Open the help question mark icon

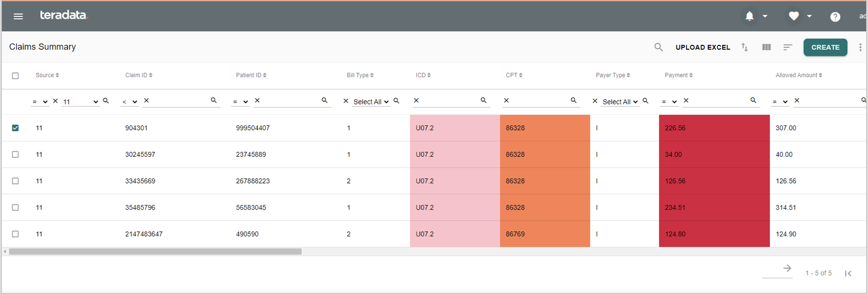click(x=835, y=17)
